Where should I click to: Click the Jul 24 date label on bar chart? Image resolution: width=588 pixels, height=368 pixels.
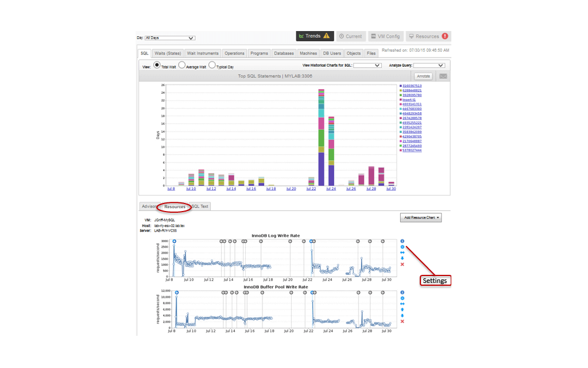pyautogui.click(x=331, y=189)
